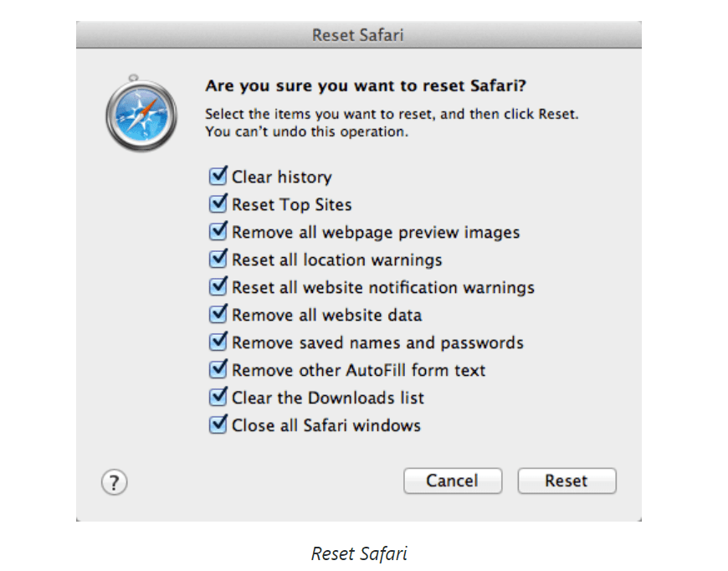Toggle Remove other AutoFill form text
The image size is (728, 571).
pyautogui.click(x=218, y=369)
